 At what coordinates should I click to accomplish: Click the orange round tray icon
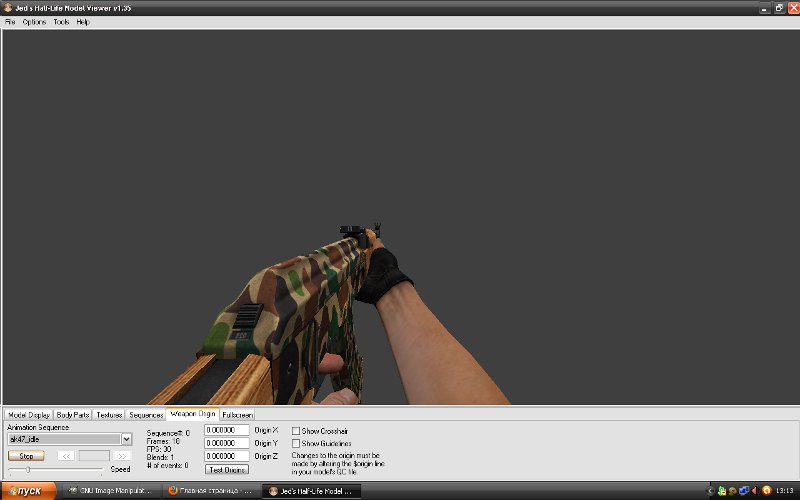coord(766,491)
